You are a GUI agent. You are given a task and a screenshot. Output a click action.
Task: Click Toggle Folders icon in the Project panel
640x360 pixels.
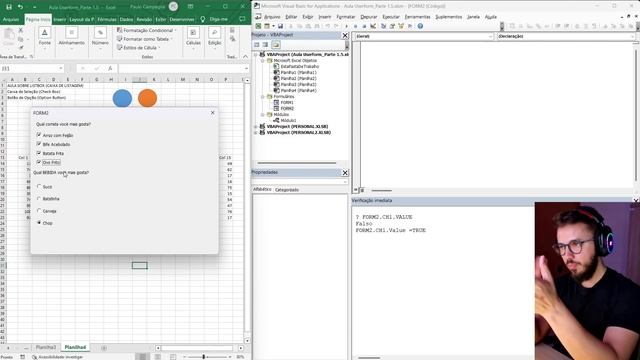tap(276, 44)
